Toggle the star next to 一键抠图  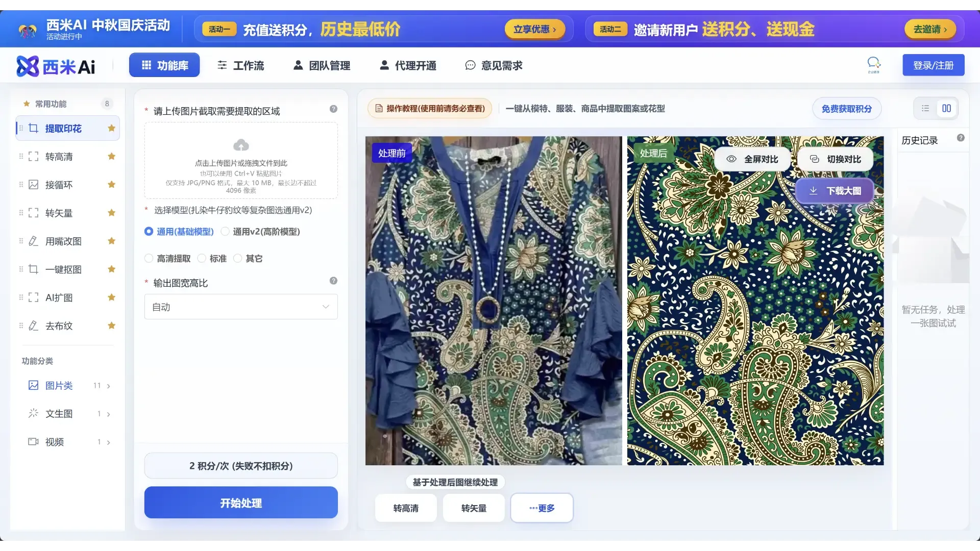pyautogui.click(x=111, y=269)
